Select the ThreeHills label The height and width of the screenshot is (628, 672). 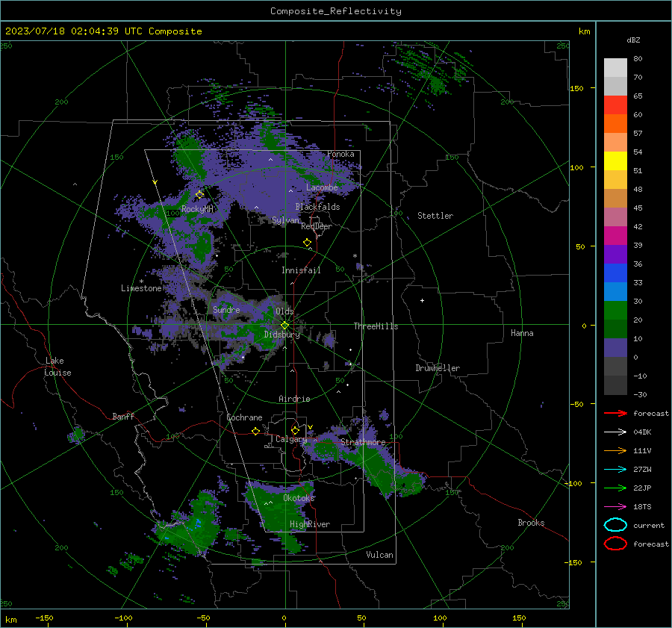click(376, 326)
